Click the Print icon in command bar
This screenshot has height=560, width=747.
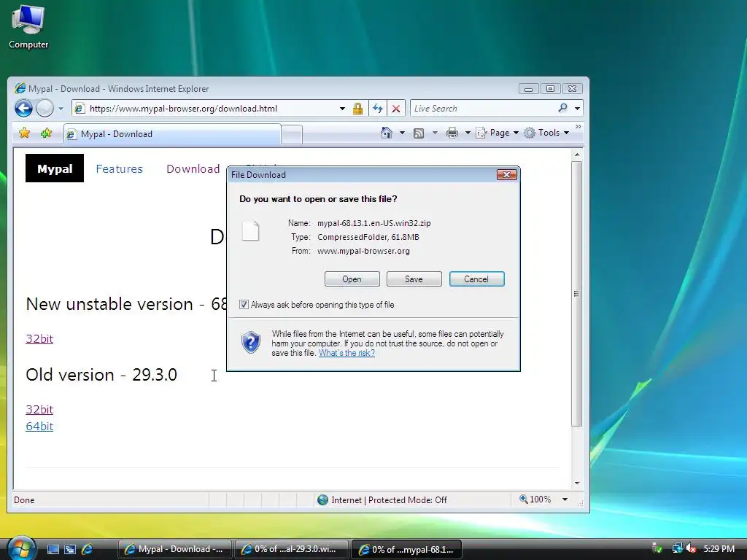(452, 133)
